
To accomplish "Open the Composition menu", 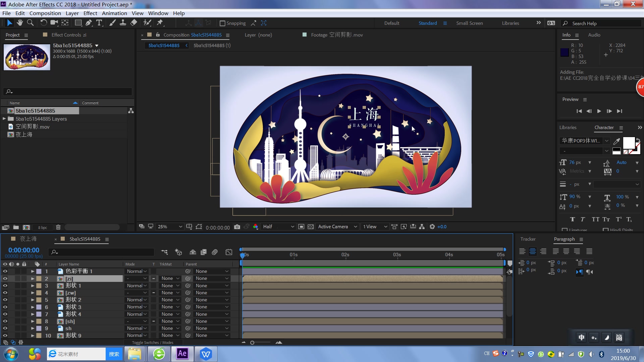I will pos(45,13).
